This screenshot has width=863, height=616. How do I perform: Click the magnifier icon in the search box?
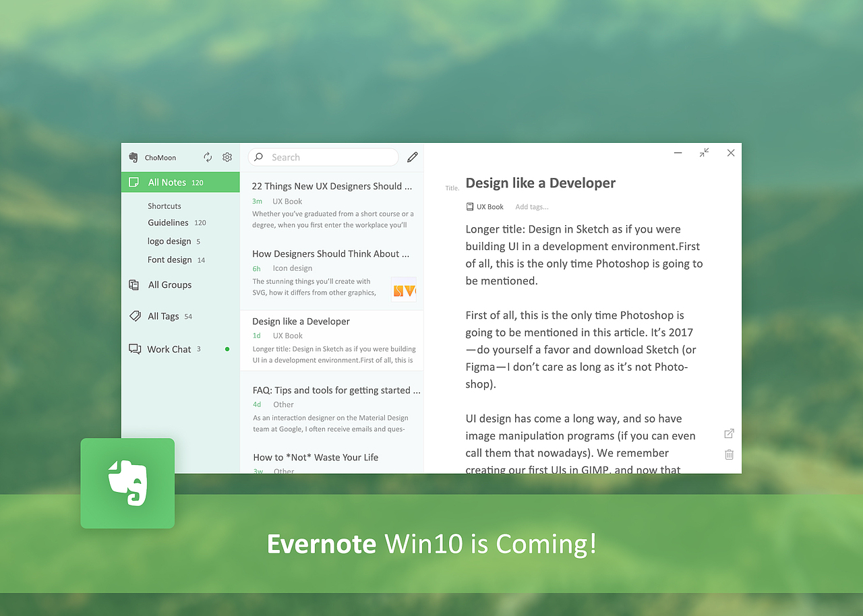[258, 157]
